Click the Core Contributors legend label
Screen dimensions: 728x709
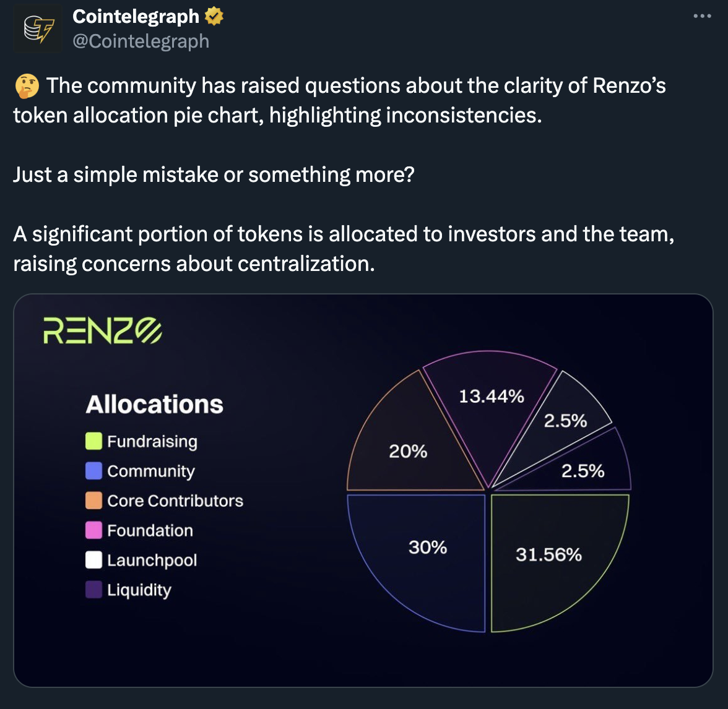click(x=175, y=501)
